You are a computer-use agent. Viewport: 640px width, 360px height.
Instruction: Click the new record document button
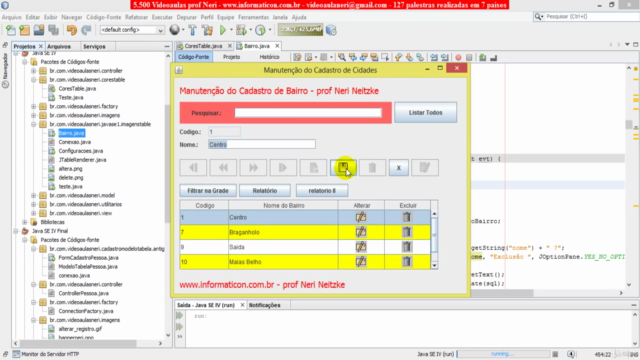(313, 168)
